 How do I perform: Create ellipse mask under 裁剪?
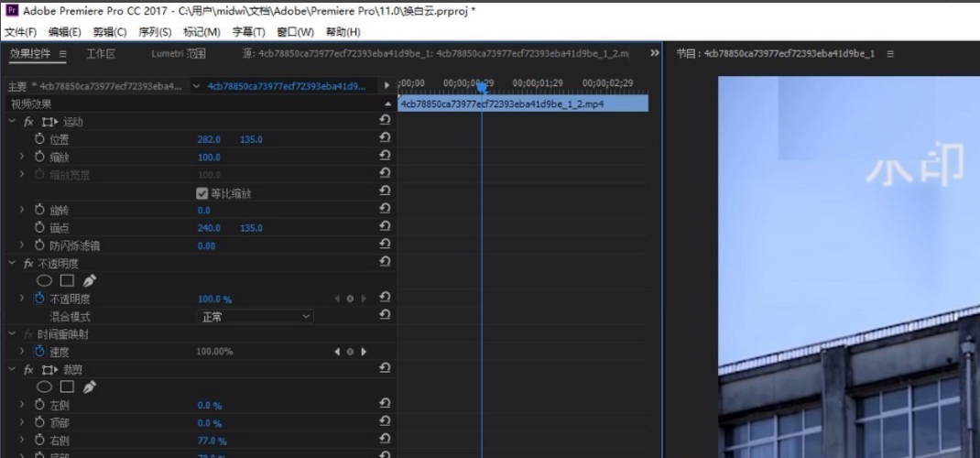point(44,387)
